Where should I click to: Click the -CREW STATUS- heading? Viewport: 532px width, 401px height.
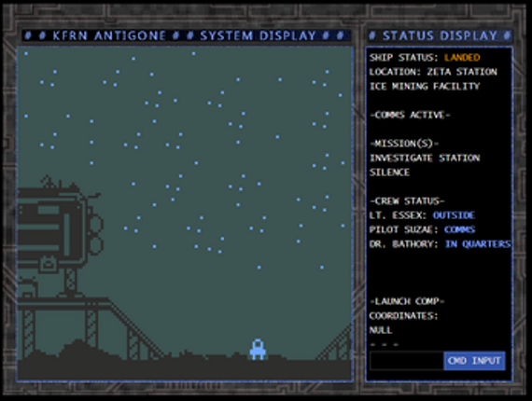407,201
